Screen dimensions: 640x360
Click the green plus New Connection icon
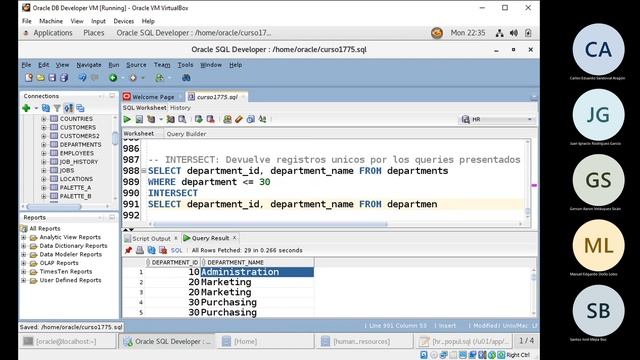27,108
